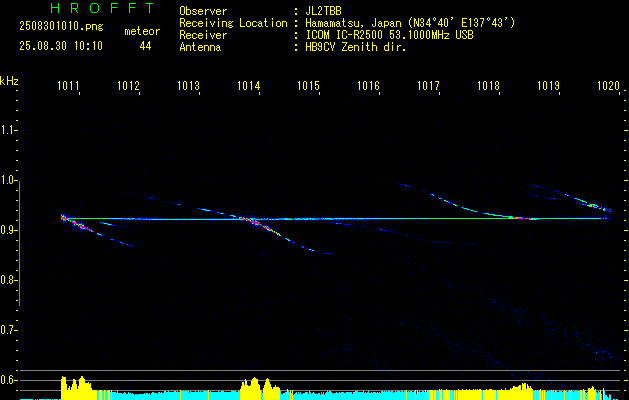Screen dimensions: 629x400
Task: Click the date stamp 25.08.30 10:10
Action: pyautogui.click(x=61, y=46)
